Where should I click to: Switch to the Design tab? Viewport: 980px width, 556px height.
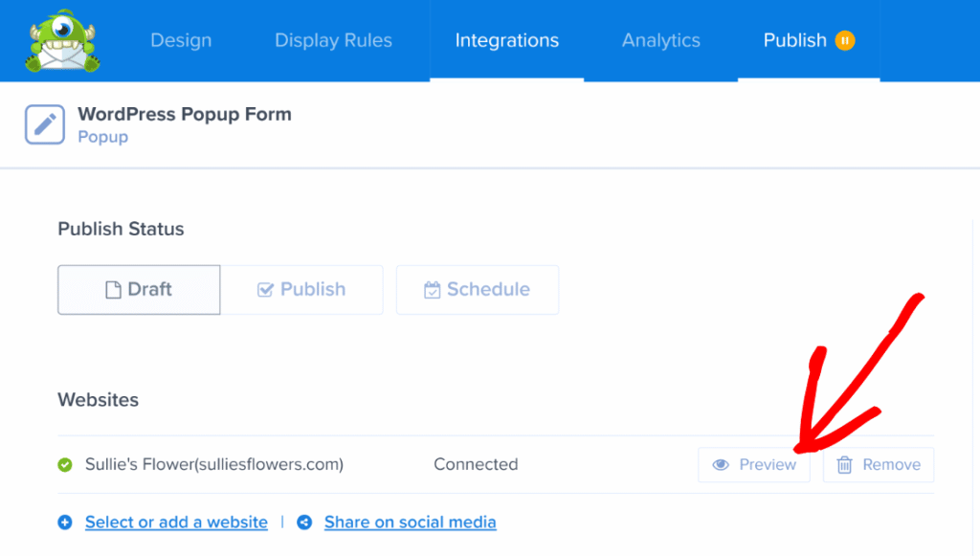[x=180, y=40]
